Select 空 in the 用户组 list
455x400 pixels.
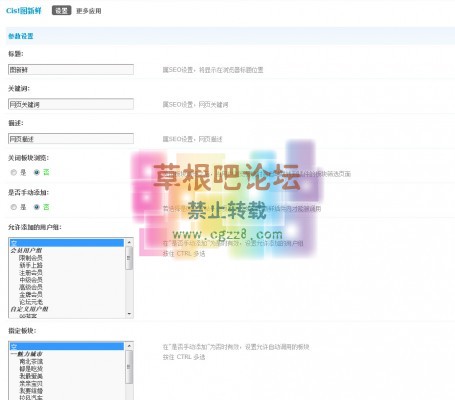tap(67, 243)
